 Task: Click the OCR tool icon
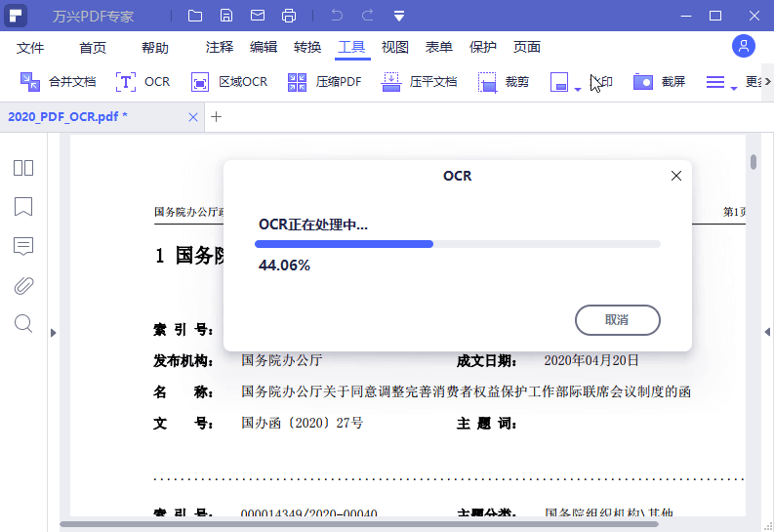pyautogui.click(x=126, y=82)
